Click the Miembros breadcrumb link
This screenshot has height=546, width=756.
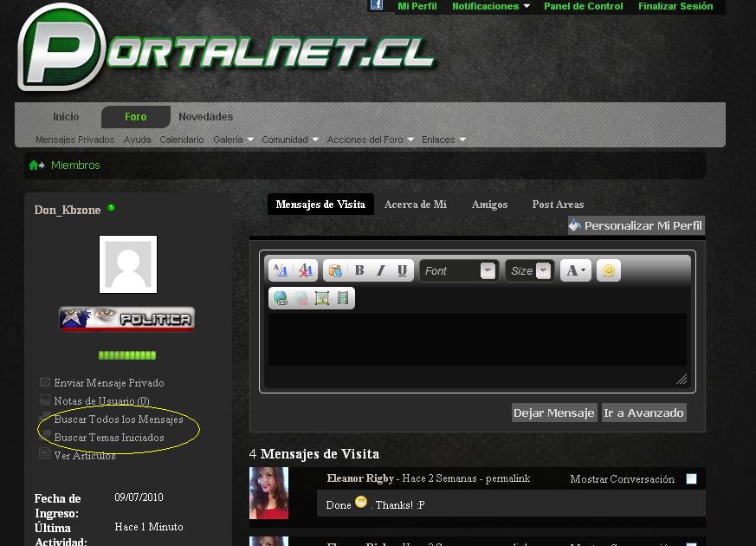pyautogui.click(x=75, y=166)
